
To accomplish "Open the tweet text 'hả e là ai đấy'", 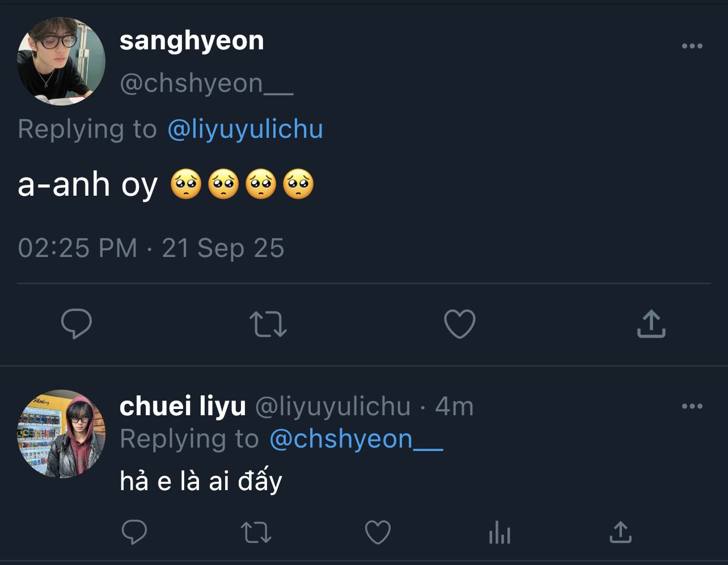I will click(x=201, y=481).
